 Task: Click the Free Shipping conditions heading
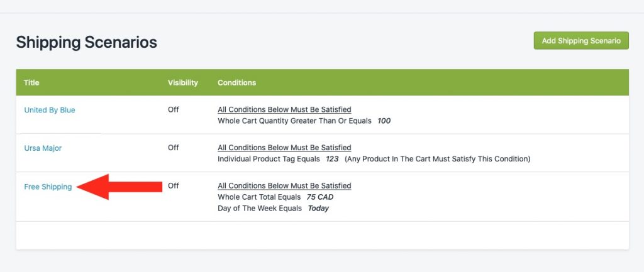(x=285, y=186)
